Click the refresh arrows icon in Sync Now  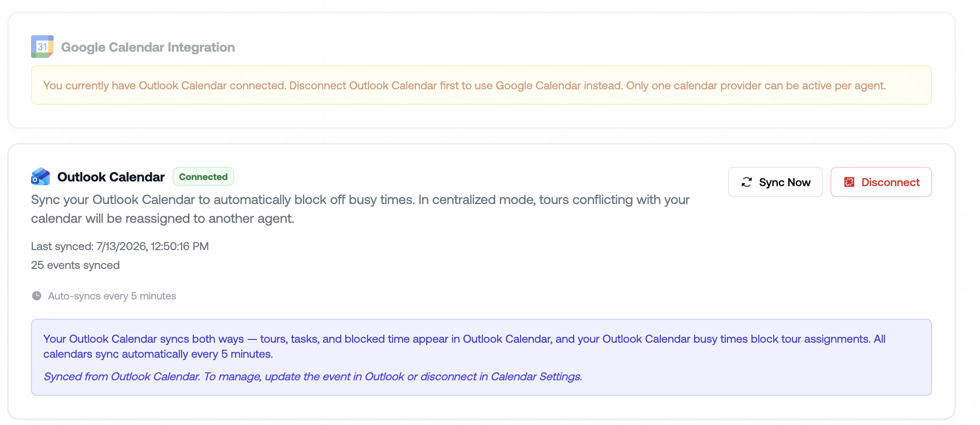click(747, 182)
